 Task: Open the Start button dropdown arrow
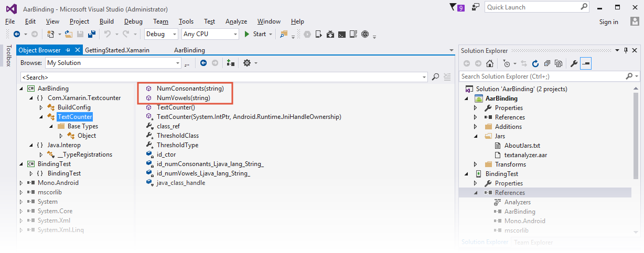(271, 34)
